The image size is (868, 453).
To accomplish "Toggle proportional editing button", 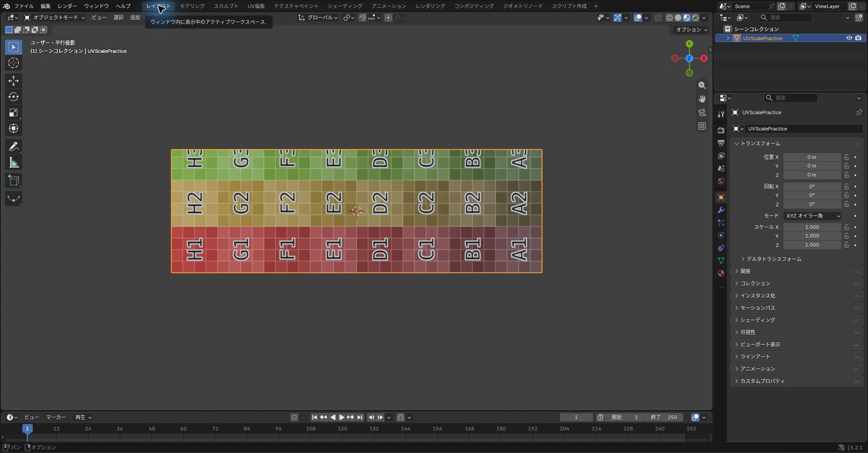I will point(388,18).
